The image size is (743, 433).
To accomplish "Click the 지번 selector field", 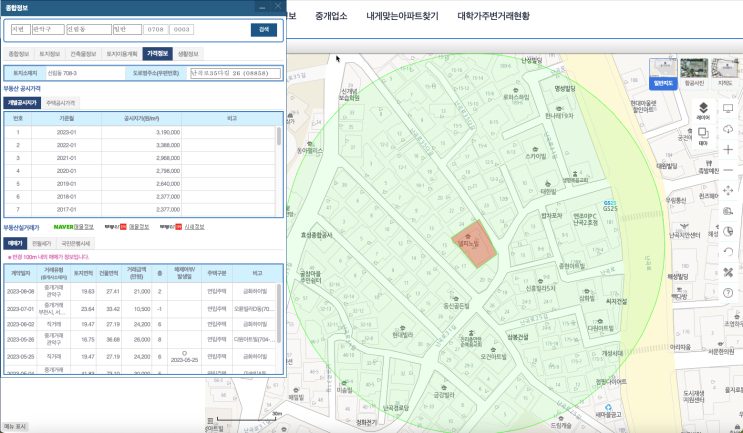I will [x=21, y=29].
